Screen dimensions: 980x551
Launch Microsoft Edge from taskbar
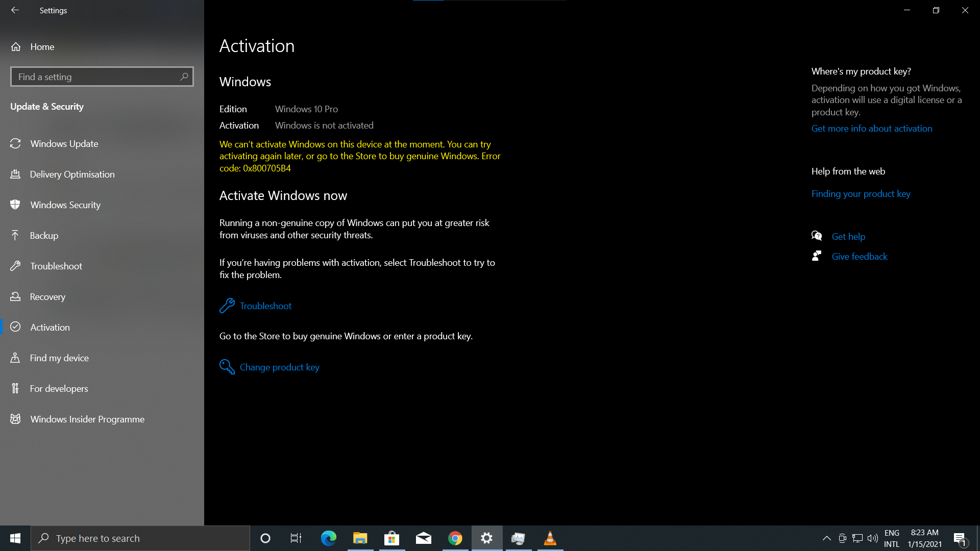tap(328, 538)
